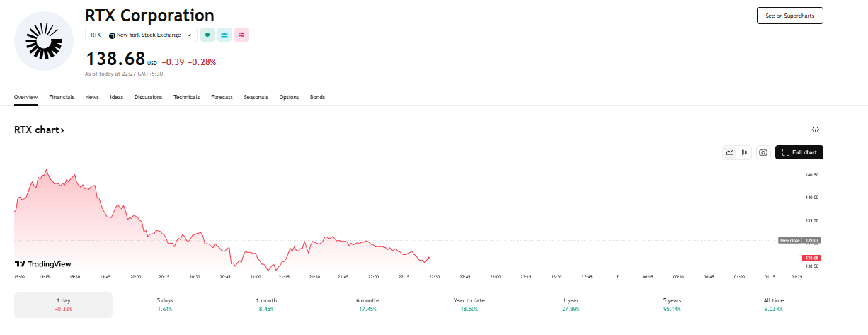Open the Discussions tab
This screenshot has width=868, height=335.
[x=148, y=97]
